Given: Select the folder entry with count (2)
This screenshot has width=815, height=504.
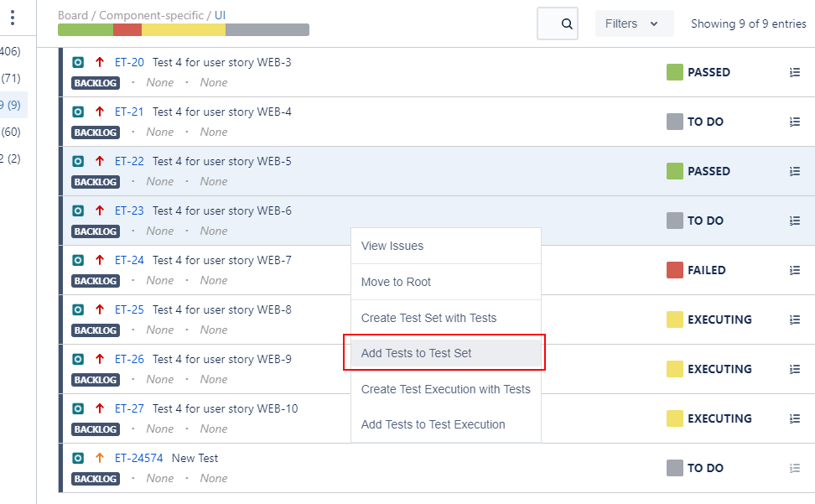Looking at the screenshot, I should click(x=11, y=158).
